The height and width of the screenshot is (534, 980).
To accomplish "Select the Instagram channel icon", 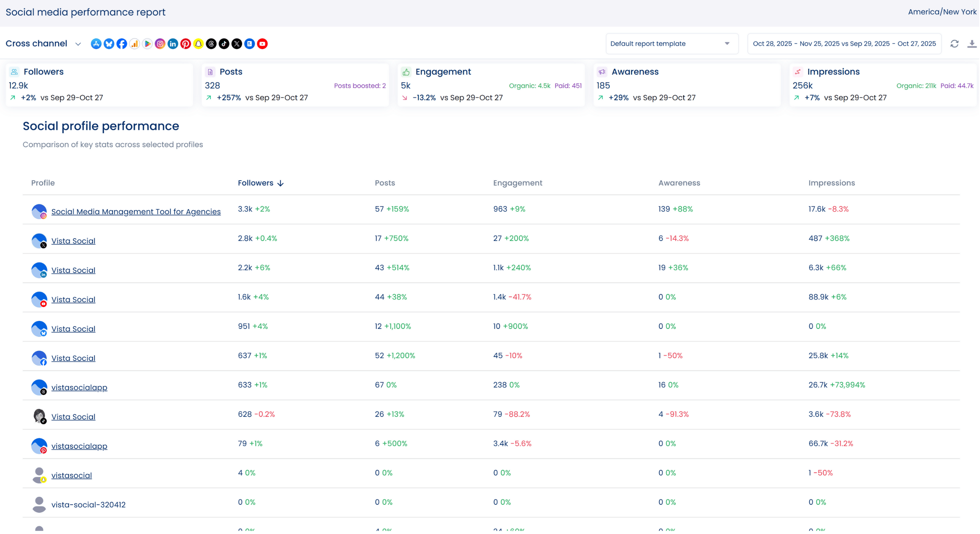I will coord(160,44).
